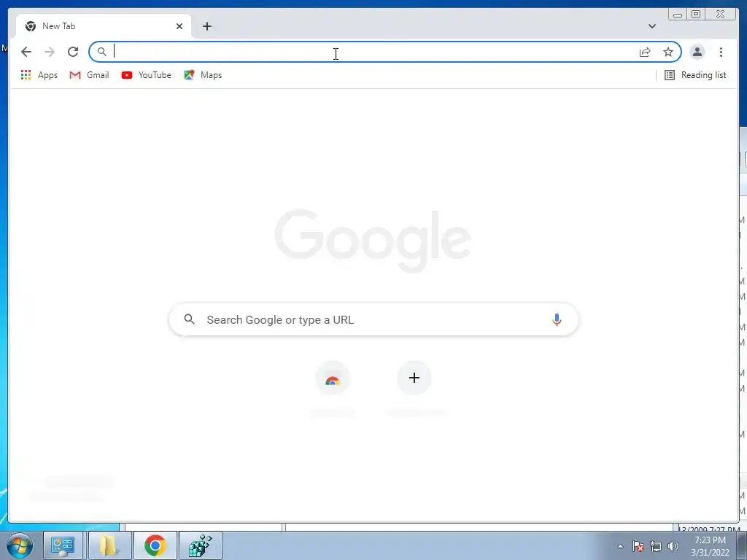This screenshot has width=747, height=560.
Task: Reload the page with the refresh icon
Action: 73,52
